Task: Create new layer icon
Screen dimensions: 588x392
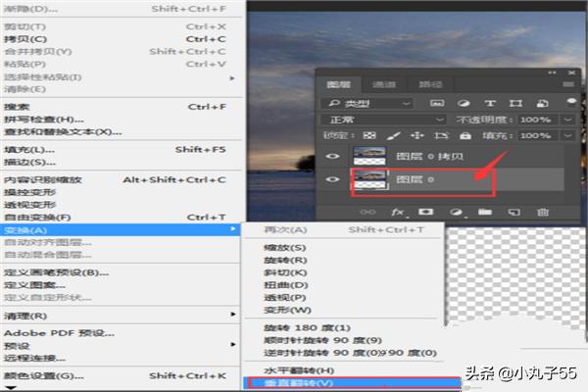Action: pos(514,213)
